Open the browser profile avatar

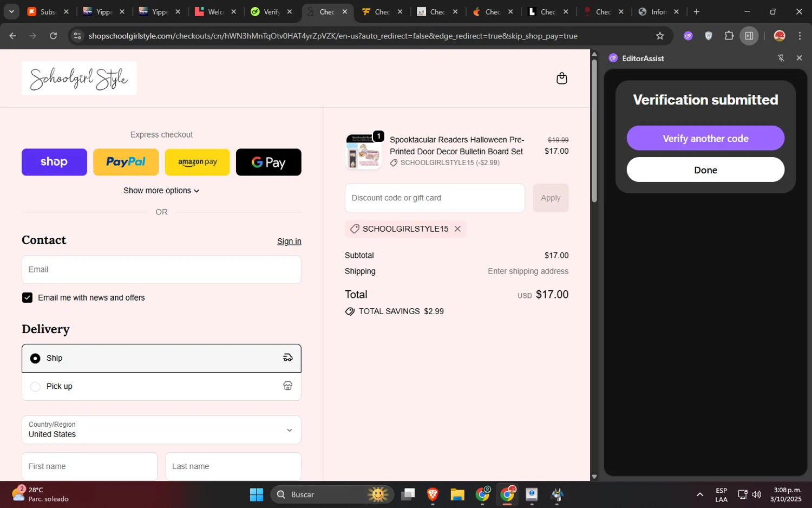click(x=780, y=36)
